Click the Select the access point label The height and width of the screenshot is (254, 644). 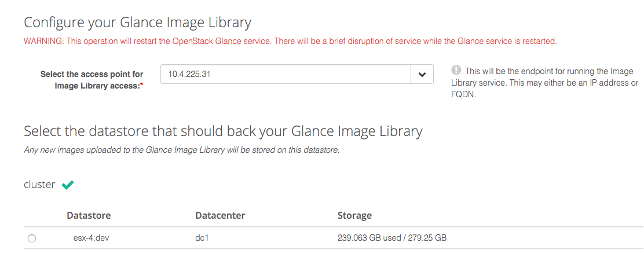(x=92, y=74)
